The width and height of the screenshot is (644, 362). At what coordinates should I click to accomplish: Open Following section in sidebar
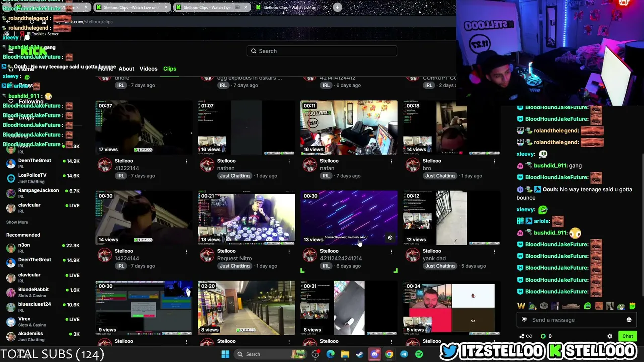pyautogui.click(x=31, y=102)
